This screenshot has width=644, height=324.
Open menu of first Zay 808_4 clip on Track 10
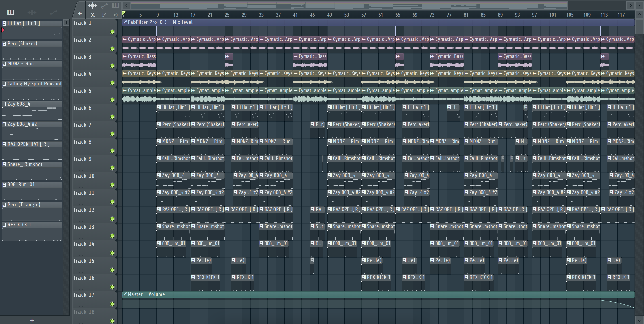tap(159, 175)
